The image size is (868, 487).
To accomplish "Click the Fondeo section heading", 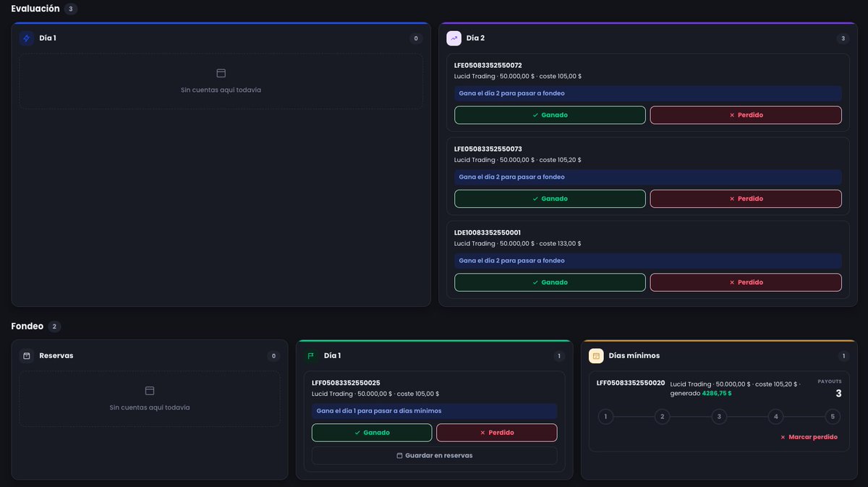I will pyautogui.click(x=27, y=326).
